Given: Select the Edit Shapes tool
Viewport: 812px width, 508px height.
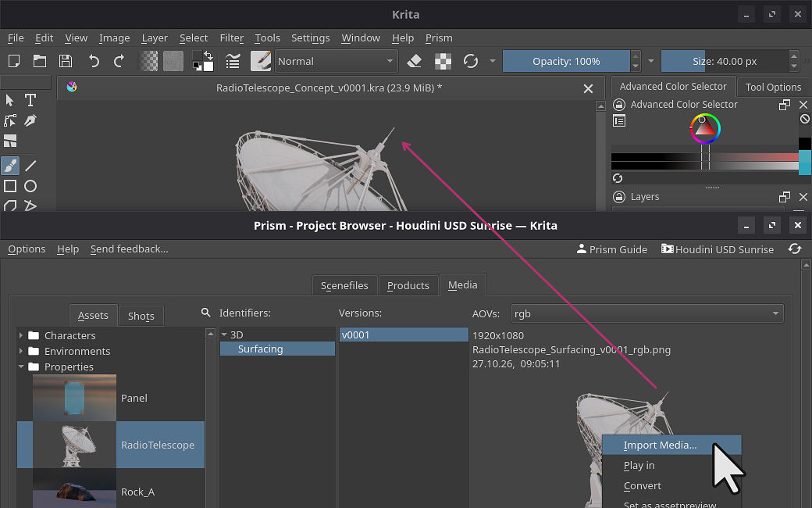Looking at the screenshot, I should click(10, 121).
